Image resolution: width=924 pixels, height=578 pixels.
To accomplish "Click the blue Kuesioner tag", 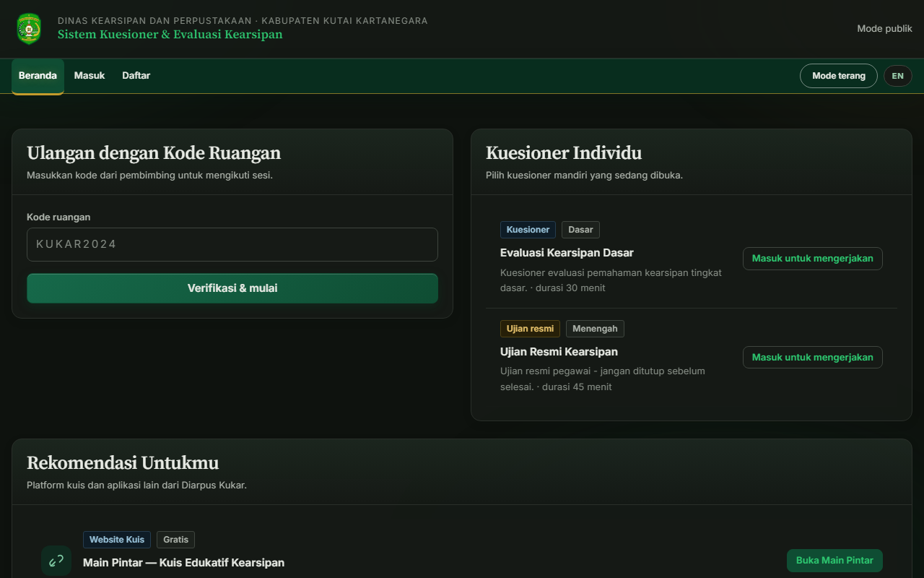I will coord(528,230).
